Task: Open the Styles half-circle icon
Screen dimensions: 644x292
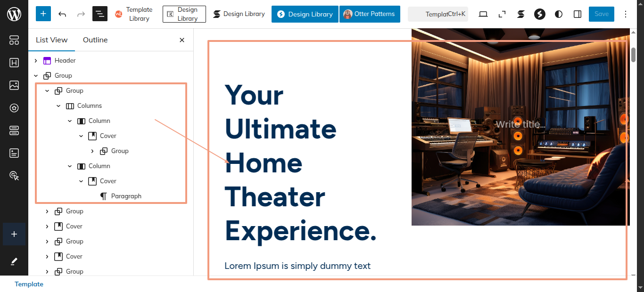Action: pyautogui.click(x=559, y=14)
